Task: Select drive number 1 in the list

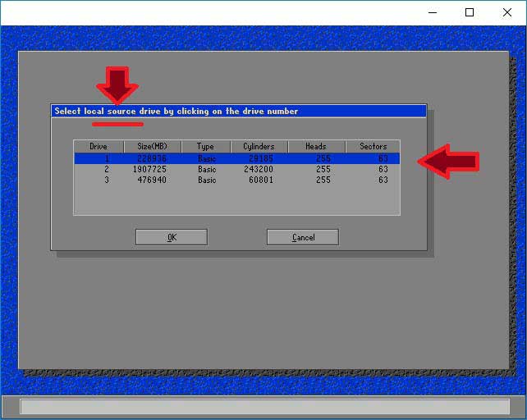Action: (x=106, y=158)
